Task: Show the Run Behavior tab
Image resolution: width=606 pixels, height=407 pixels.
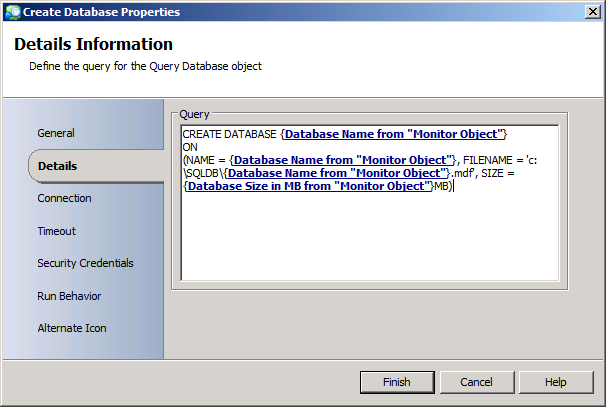Action: click(x=69, y=296)
